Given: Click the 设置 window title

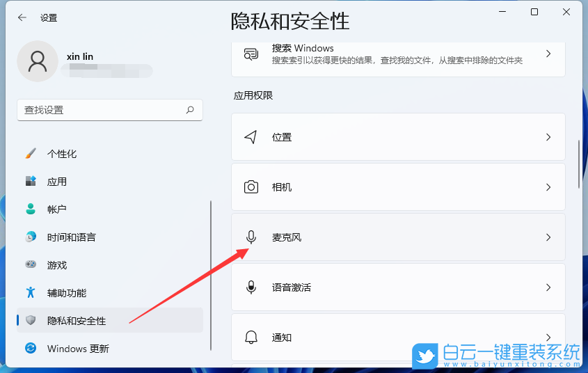Looking at the screenshot, I should [x=49, y=17].
